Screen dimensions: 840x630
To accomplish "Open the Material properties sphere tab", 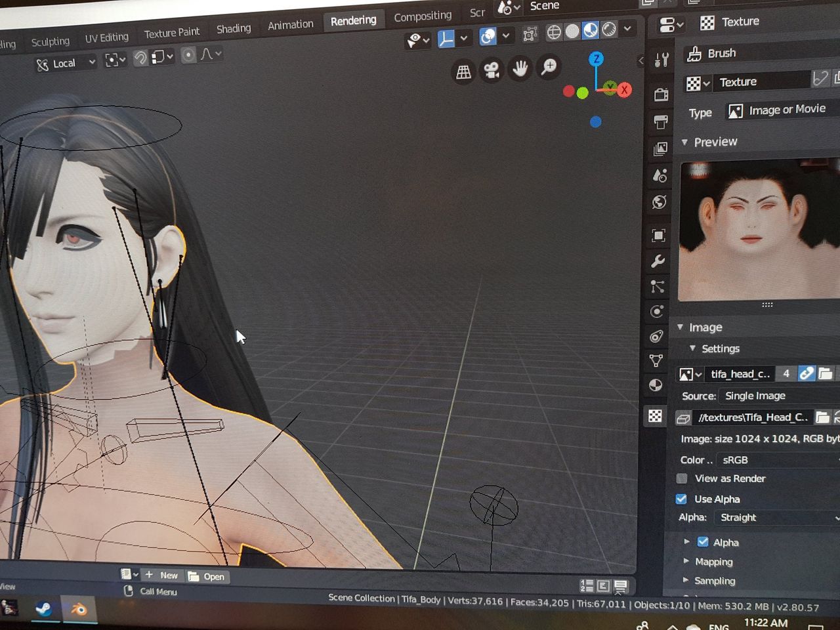I will [656, 385].
